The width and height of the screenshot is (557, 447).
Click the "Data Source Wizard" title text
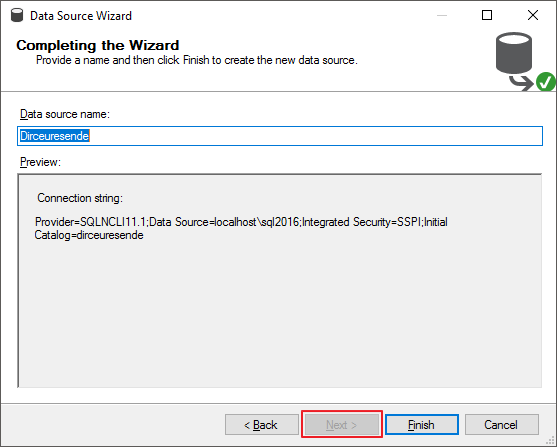(81, 16)
